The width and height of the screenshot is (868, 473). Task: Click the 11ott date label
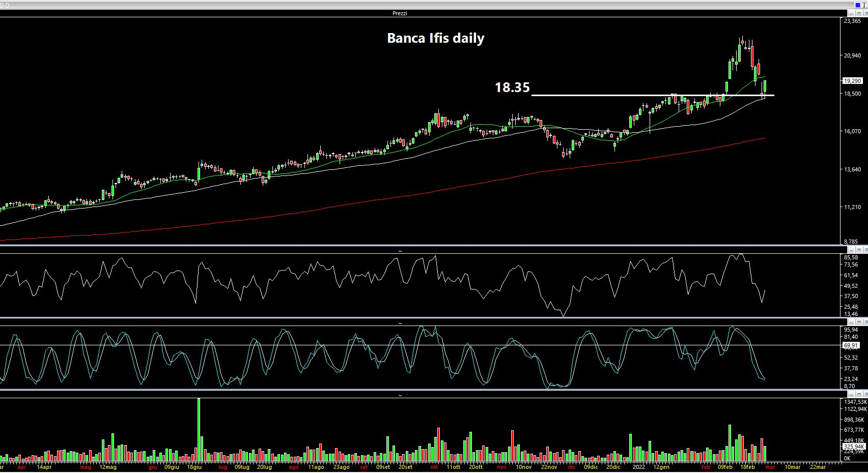[x=453, y=467]
